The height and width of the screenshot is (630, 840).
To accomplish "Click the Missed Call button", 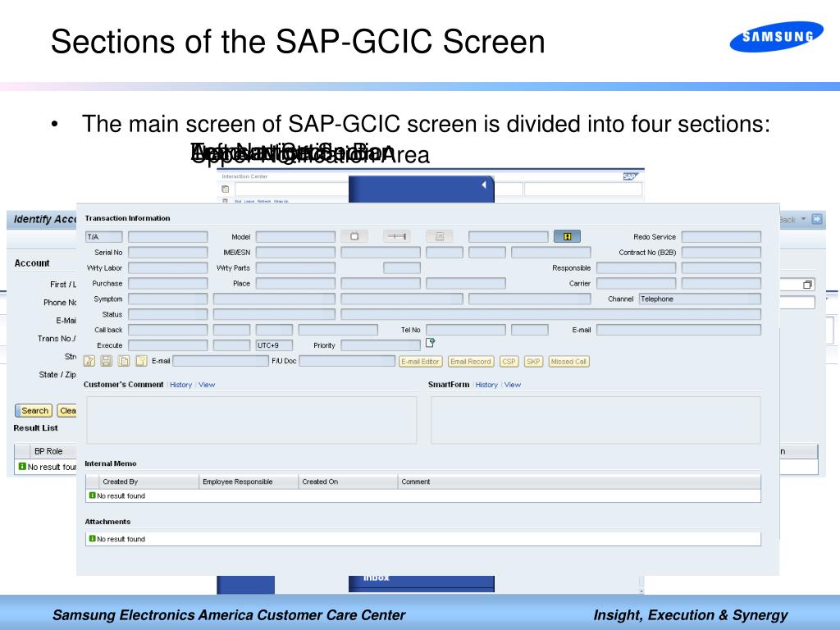I will point(568,362).
